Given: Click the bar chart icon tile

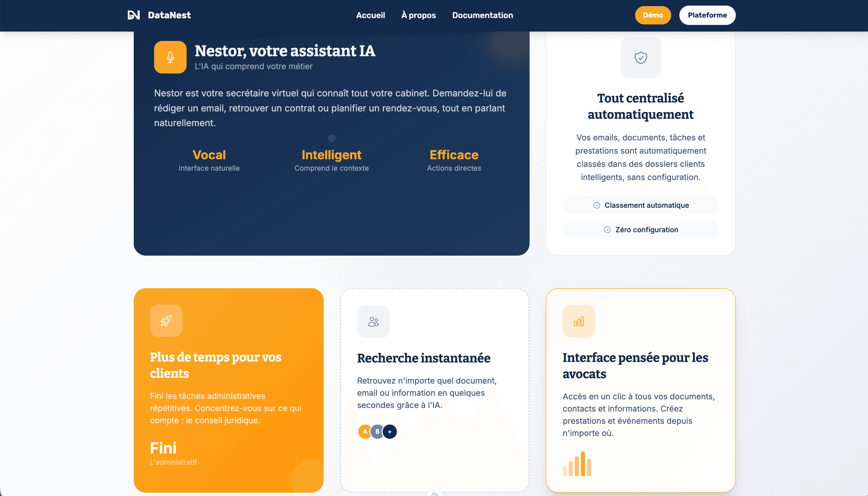Looking at the screenshot, I should tap(579, 321).
